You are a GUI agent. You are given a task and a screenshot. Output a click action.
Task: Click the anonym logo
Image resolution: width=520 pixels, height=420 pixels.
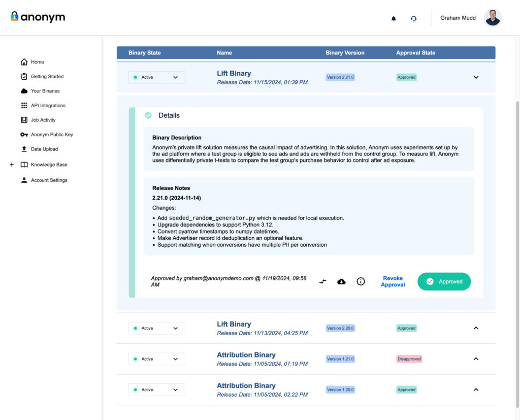click(x=38, y=17)
